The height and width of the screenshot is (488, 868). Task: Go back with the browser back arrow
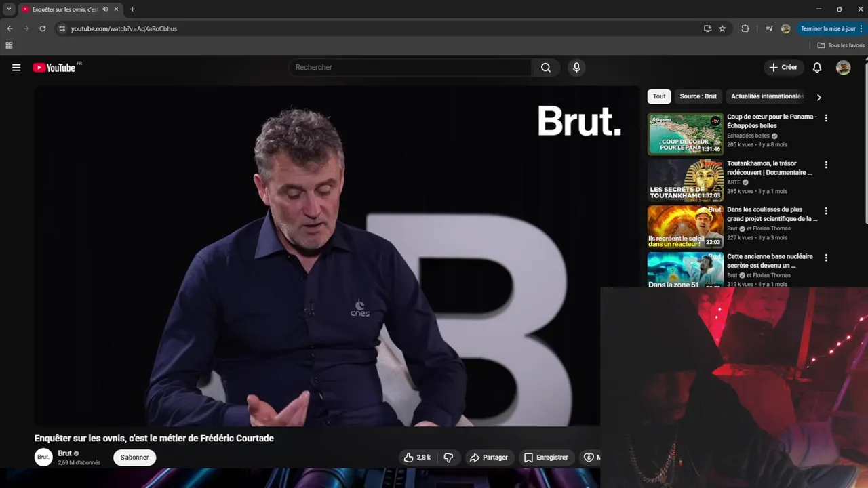pos(9,28)
